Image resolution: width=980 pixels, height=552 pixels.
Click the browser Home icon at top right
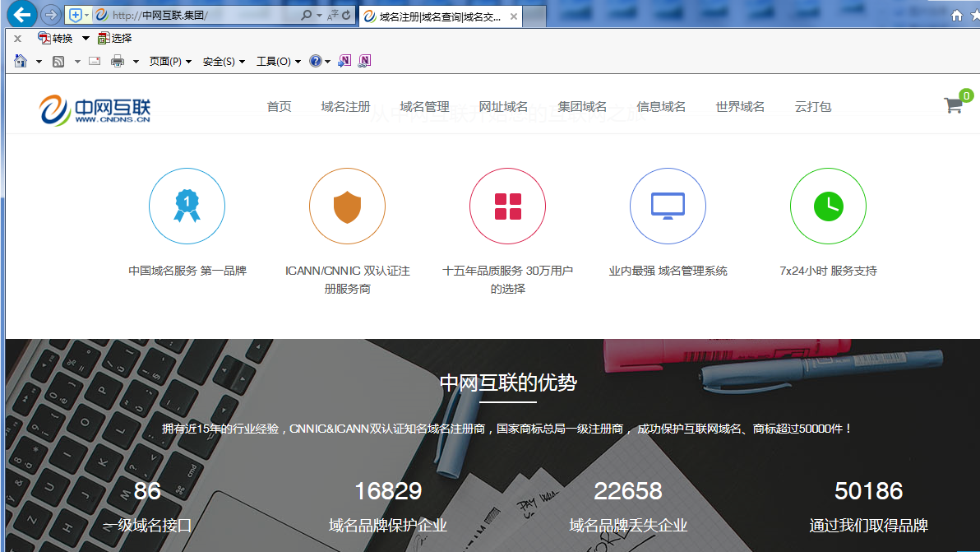[x=957, y=16]
